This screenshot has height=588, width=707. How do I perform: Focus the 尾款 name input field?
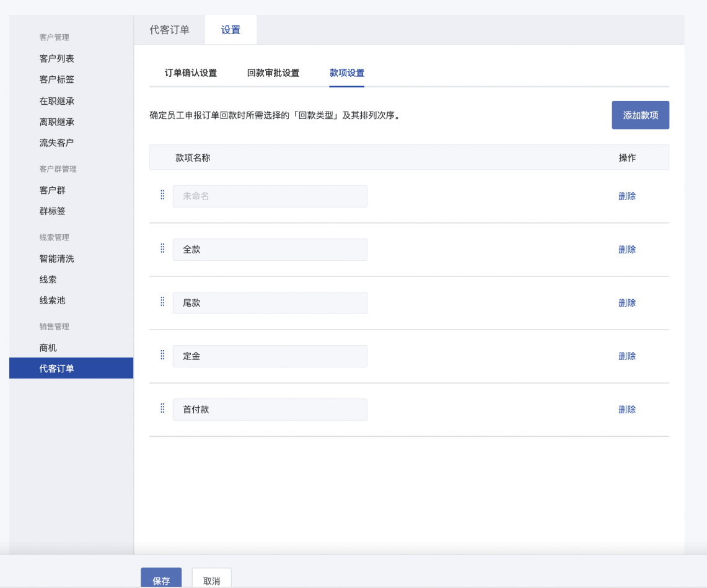[x=270, y=302]
